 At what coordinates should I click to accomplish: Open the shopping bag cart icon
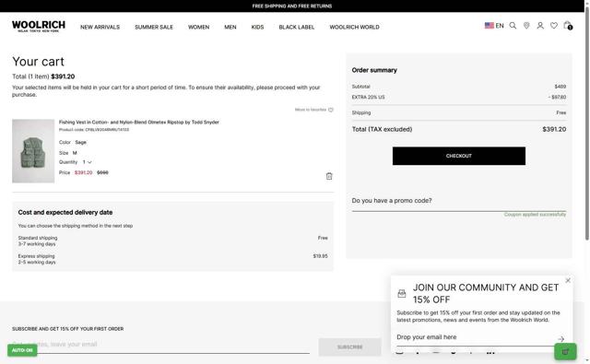[568, 26]
